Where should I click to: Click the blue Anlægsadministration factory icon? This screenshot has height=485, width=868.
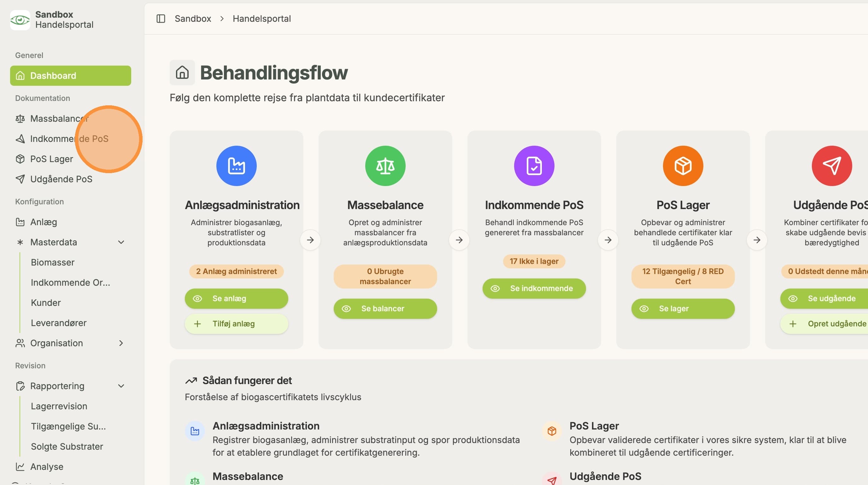tap(236, 166)
